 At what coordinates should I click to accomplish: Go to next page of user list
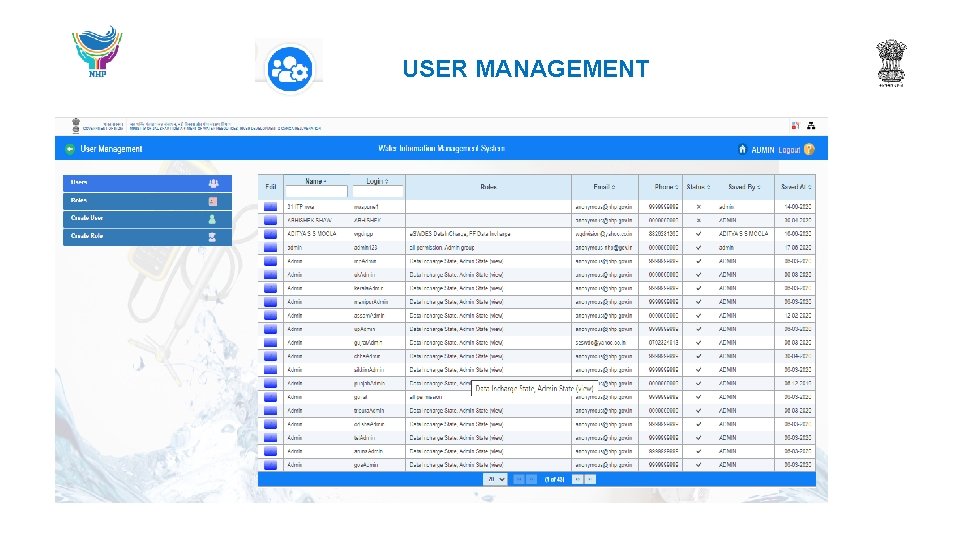point(577,479)
